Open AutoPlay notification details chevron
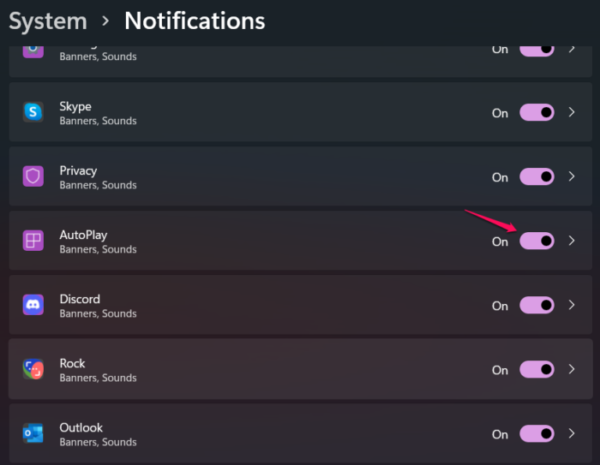600x465 pixels. 572,241
